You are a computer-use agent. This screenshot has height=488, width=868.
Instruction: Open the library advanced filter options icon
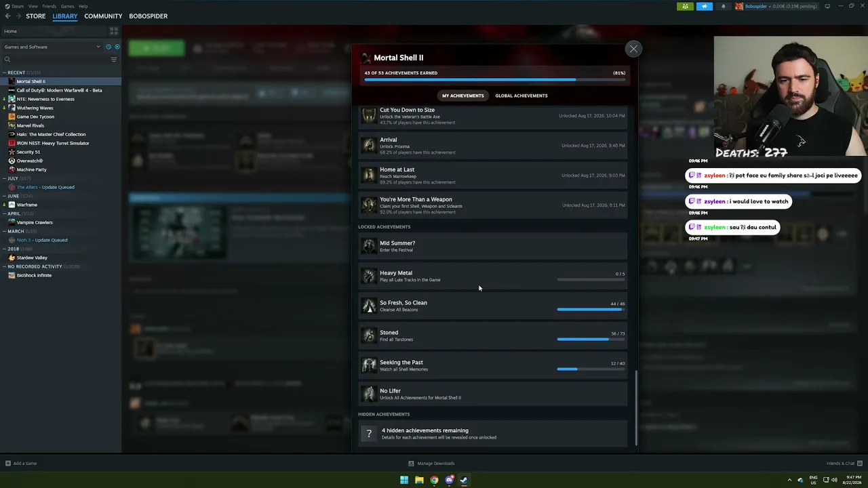[114, 60]
